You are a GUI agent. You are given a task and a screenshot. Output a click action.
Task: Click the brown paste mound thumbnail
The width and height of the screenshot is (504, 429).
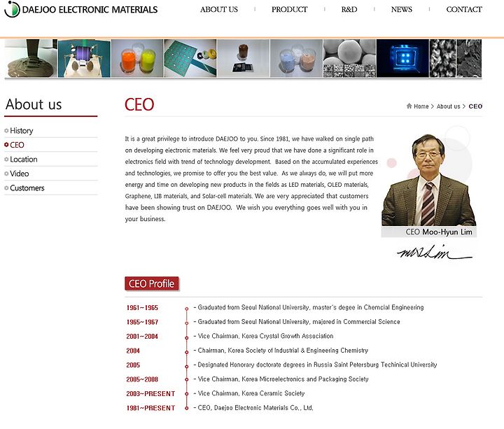click(x=31, y=58)
